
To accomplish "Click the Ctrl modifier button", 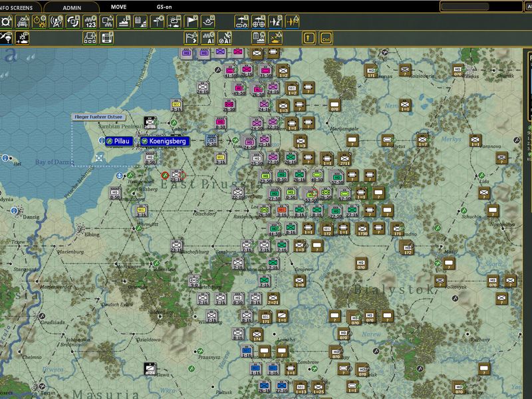I will [326, 38].
